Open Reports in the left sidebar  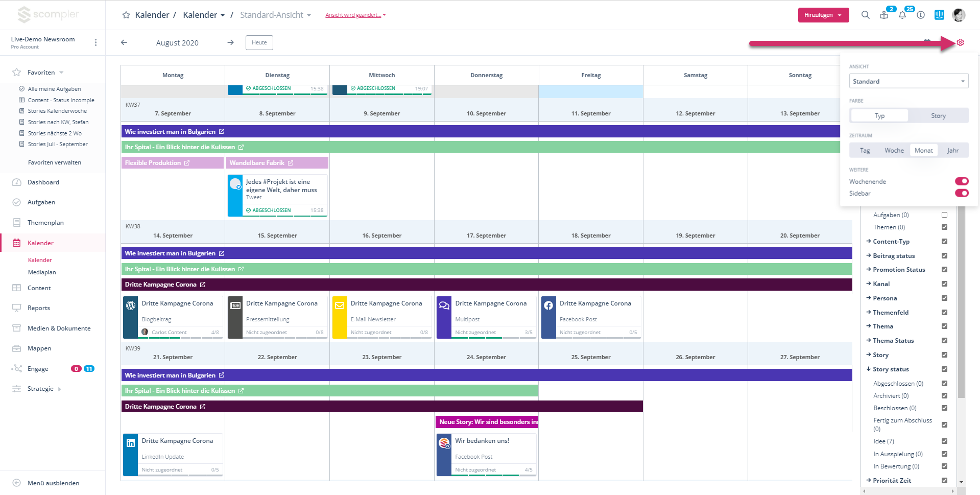point(39,308)
